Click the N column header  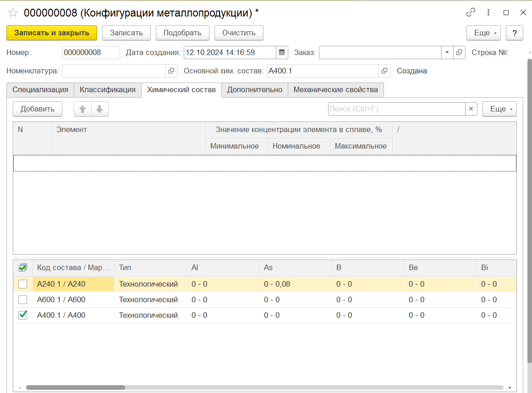point(32,138)
